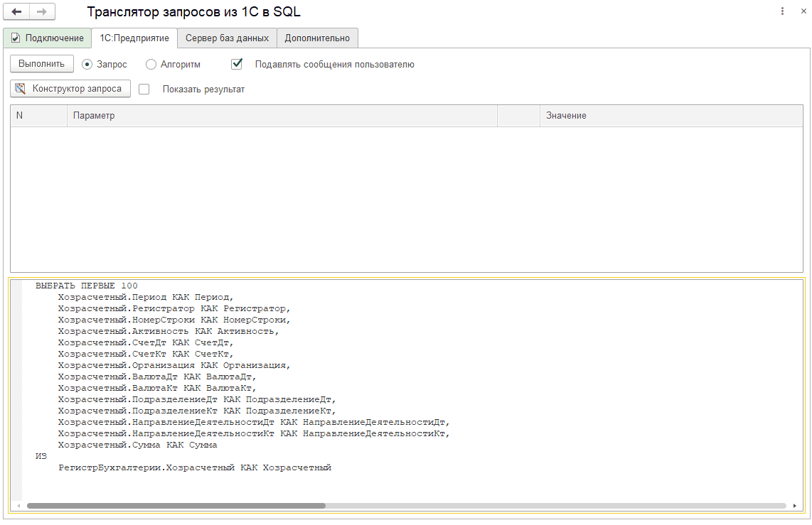Open the Конструктор запроса
The image size is (812, 525).
click(x=70, y=88)
